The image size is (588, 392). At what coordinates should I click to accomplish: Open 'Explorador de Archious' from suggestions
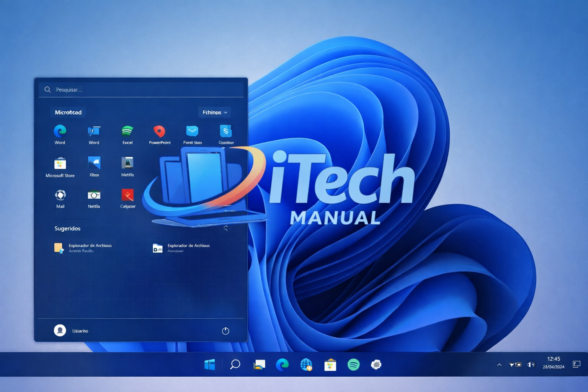pos(90,247)
